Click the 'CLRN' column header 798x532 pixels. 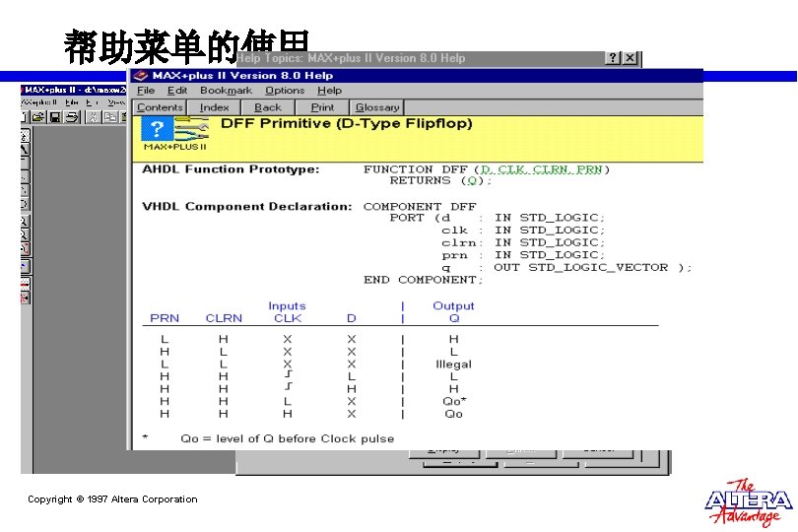pyautogui.click(x=224, y=318)
